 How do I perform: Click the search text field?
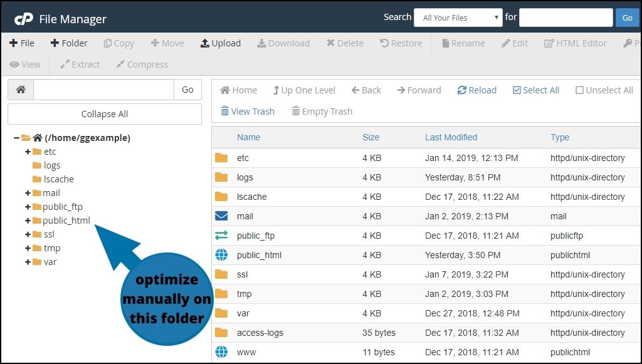point(566,18)
